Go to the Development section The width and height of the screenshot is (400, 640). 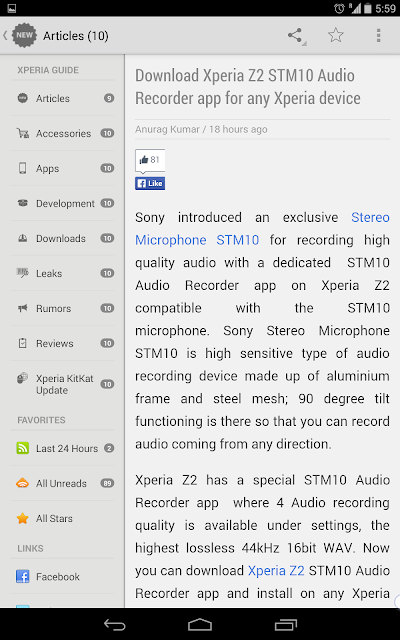point(62,203)
